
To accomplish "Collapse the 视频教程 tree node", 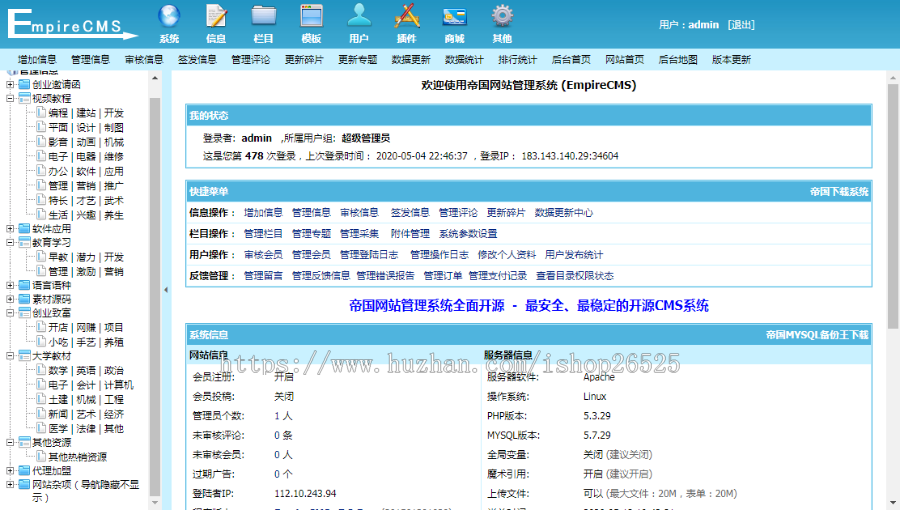I will point(11,99).
